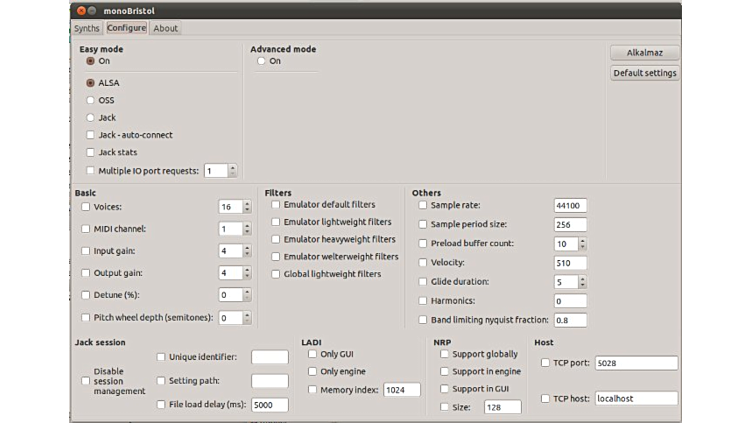Turn on Advanced mode

(x=262, y=61)
